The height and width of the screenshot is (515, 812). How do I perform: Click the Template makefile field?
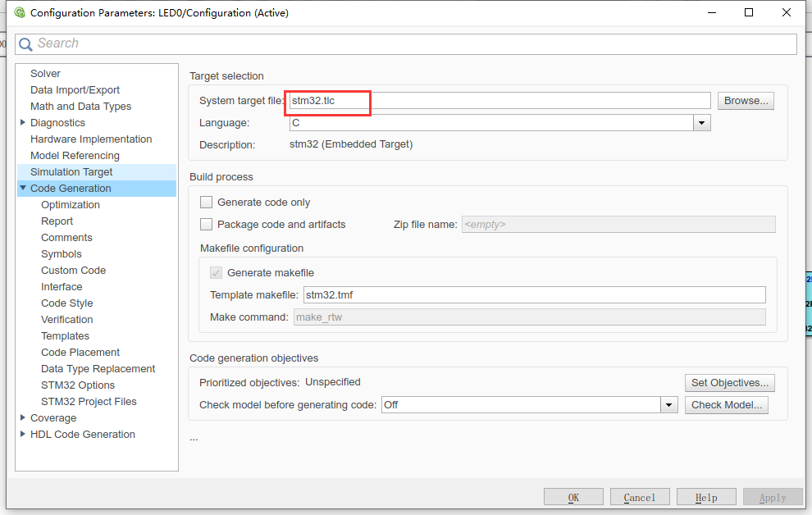tap(535, 295)
